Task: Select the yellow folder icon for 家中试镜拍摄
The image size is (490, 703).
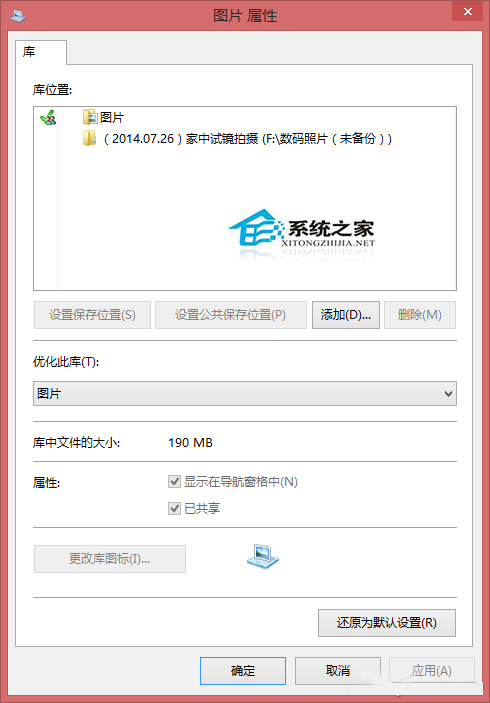Action: 89,139
